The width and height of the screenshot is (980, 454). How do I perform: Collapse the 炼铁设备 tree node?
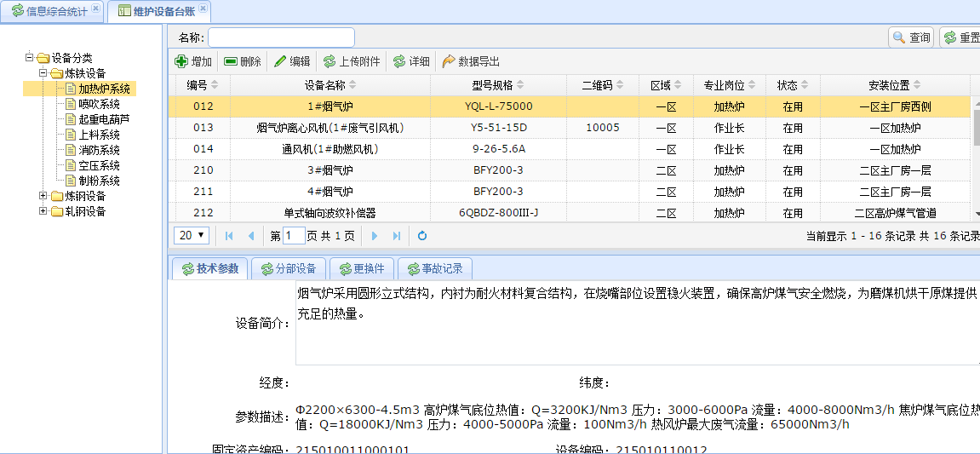coord(43,73)
